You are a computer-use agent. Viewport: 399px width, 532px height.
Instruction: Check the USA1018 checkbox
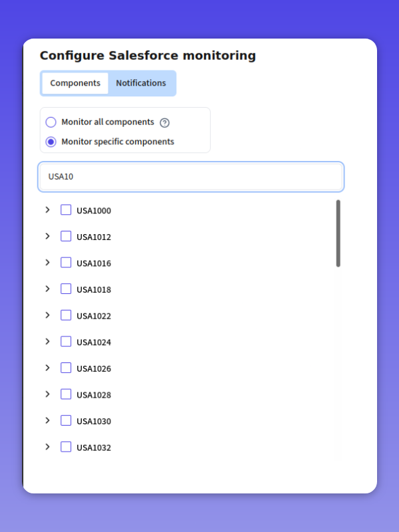[x=66, y=289]
